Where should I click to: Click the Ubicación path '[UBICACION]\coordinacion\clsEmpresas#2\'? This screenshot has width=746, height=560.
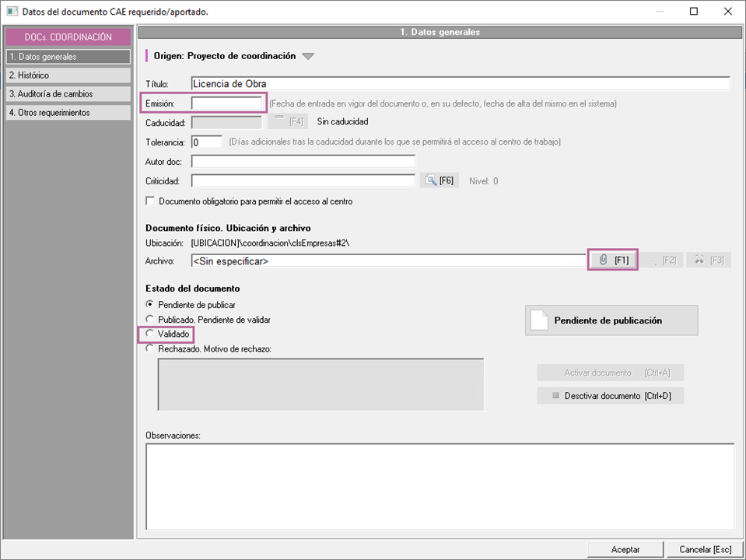(270, 243)
